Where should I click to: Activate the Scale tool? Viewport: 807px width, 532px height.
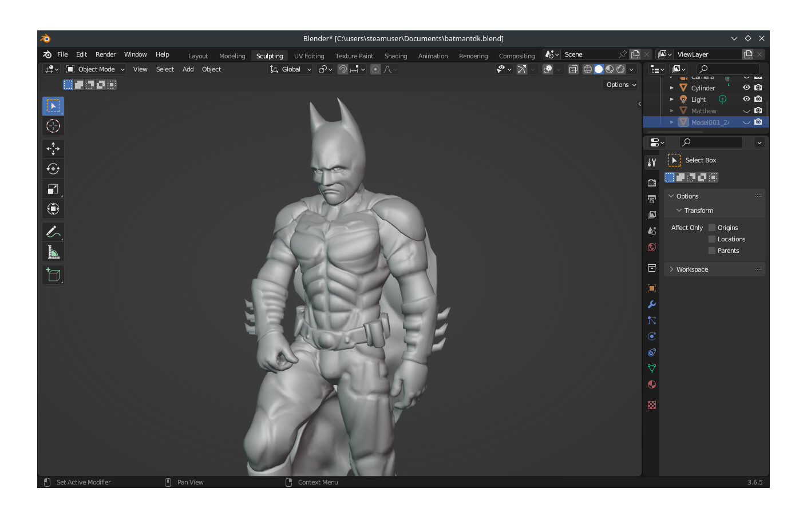point(53,189)
